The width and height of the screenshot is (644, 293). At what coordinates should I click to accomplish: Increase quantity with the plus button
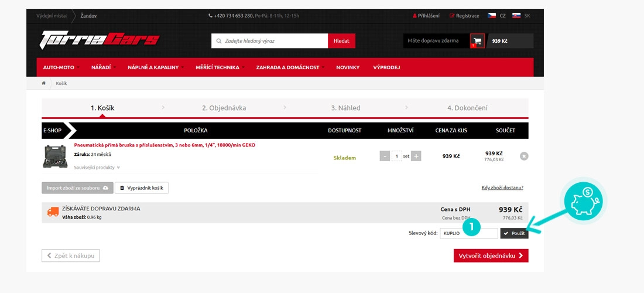416,156
